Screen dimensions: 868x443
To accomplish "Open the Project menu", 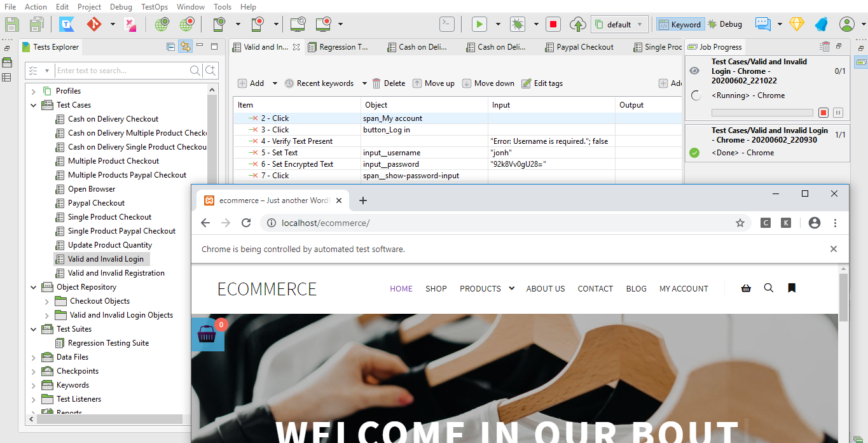I will click(90, 7).
